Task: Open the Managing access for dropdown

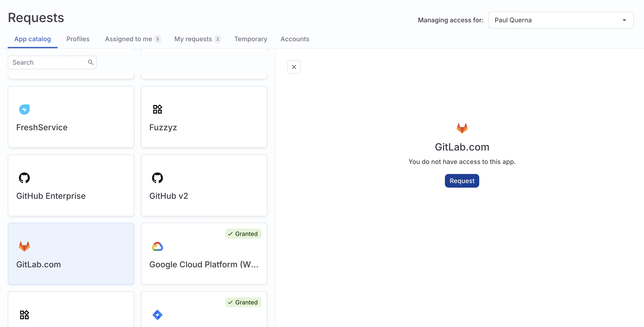Action: pyautogui.click(x=560, y=20)
